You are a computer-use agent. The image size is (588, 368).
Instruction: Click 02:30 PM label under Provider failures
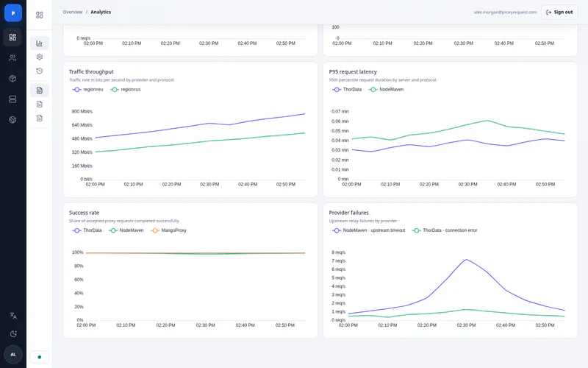coord(466,325)
